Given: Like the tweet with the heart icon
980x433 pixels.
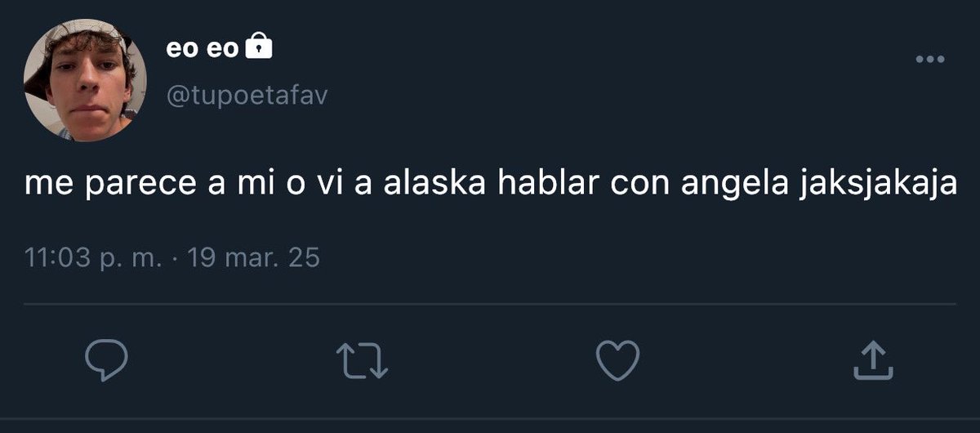Looking at the screenshot, I should click(617, 360).
